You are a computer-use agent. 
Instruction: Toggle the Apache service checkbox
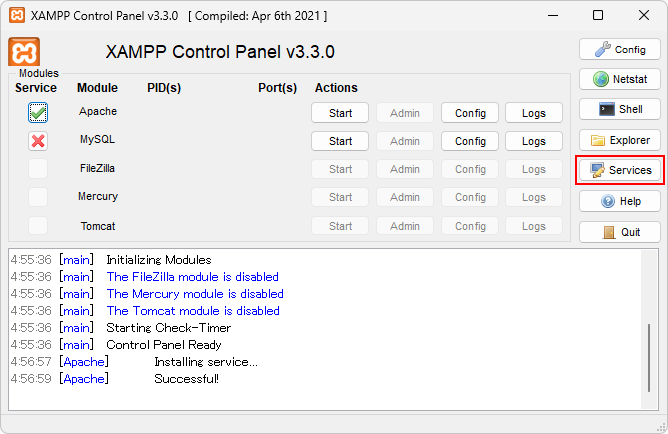click(38, 112)
